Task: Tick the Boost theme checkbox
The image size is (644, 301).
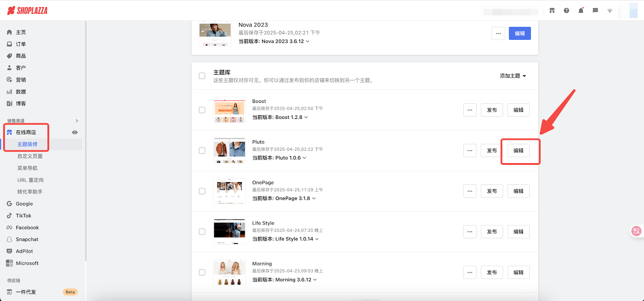Action: (202, 110)
